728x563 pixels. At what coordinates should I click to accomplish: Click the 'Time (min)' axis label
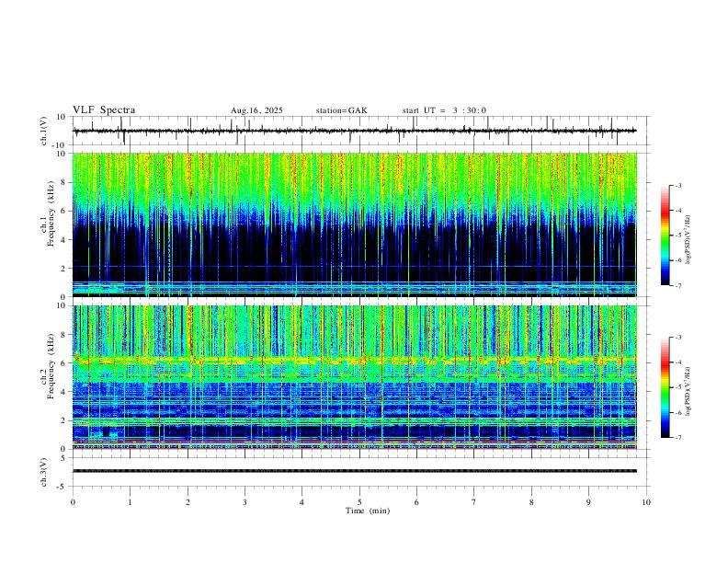pyautogui.click(x=368, y=511)
